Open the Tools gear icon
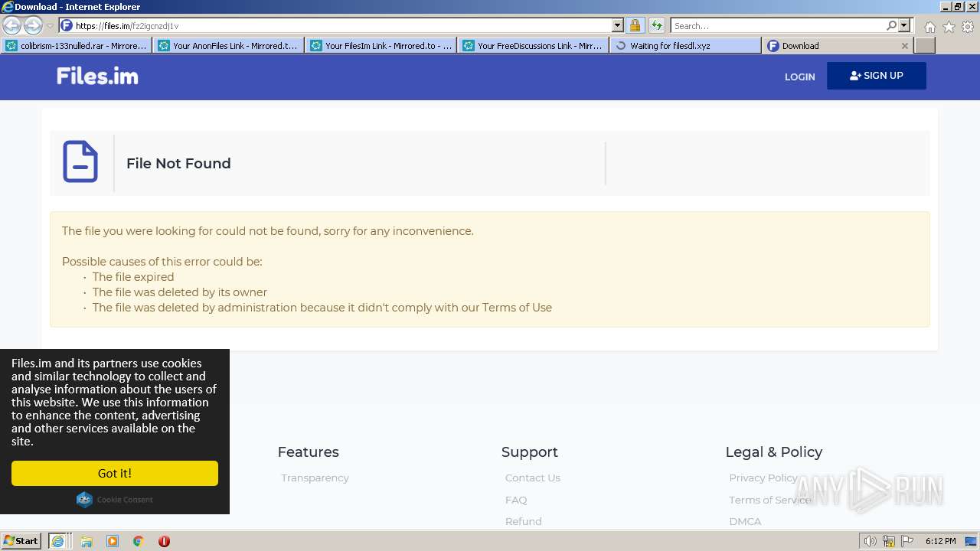 click(968, 27)
